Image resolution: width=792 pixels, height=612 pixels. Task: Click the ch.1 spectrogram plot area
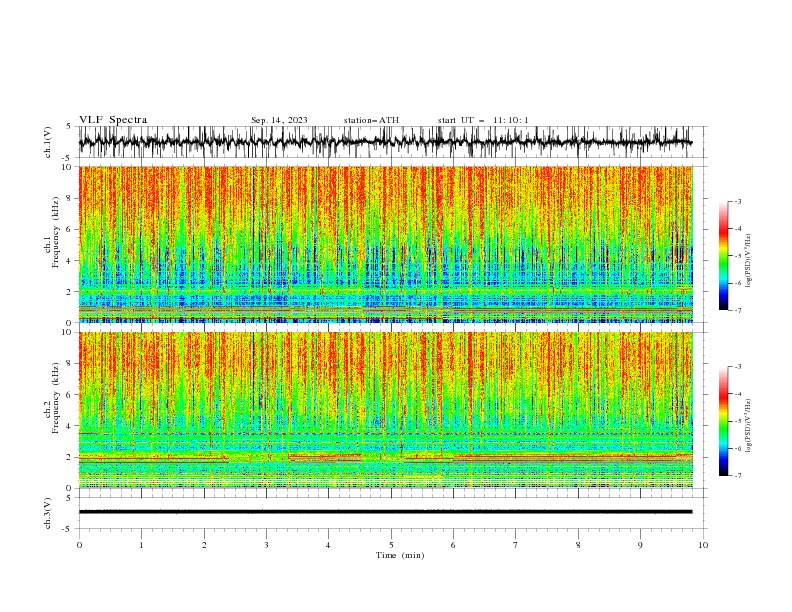tap(385, 244)
